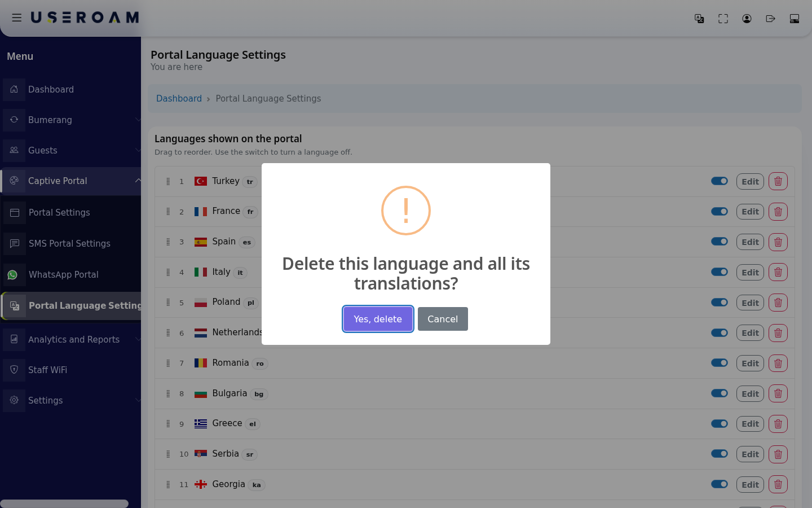
Task: Click the USEROAM logo
Action: pos(85,17)
